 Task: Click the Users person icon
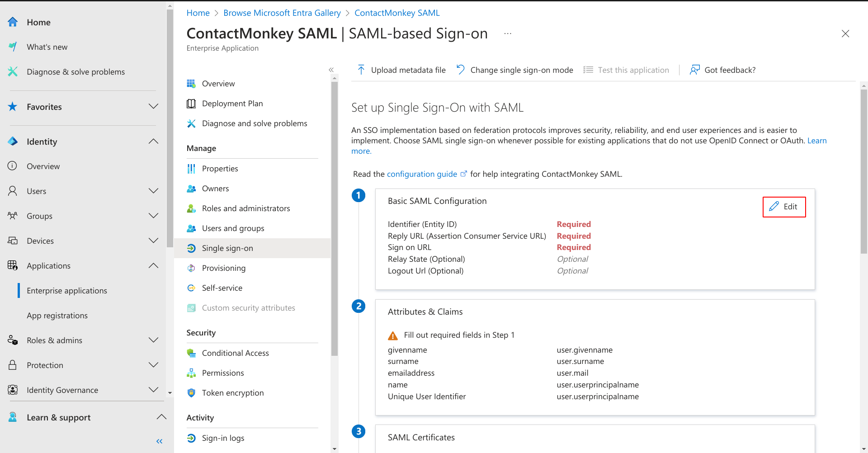[x=13, y=191]
